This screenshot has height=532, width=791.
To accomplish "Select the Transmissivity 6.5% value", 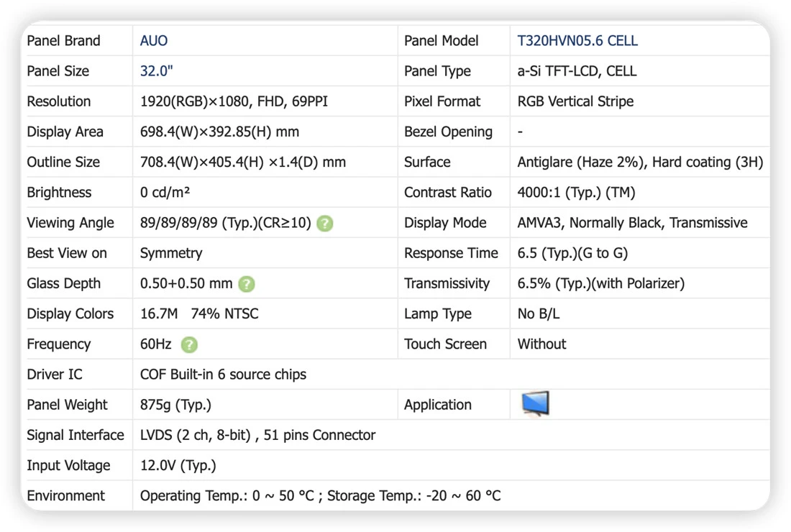I will click(x=601, y=283).
